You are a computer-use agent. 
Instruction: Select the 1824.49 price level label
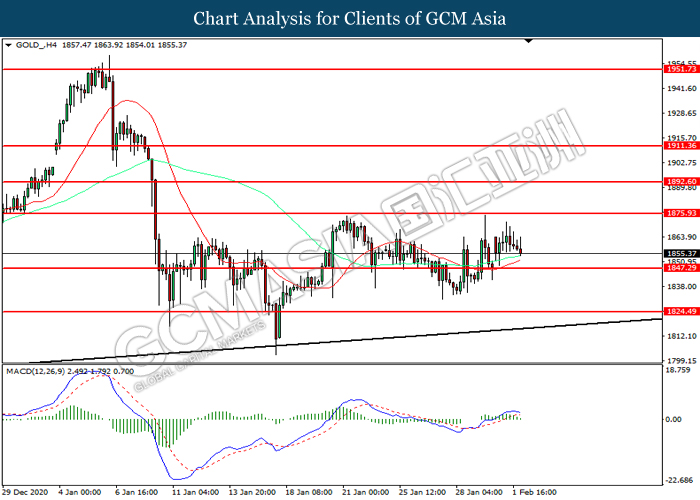coord(681,312)
